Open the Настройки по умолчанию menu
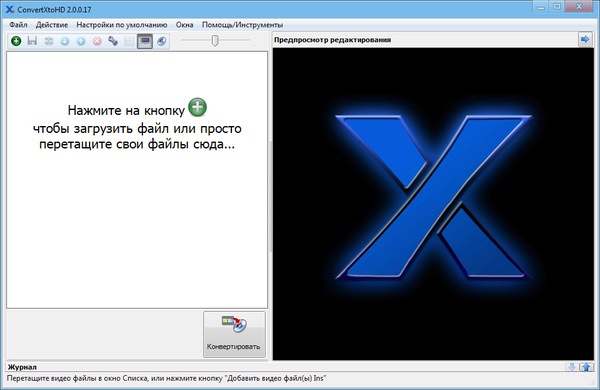Viewport: 600px width, 390px height. coord(122,25)
